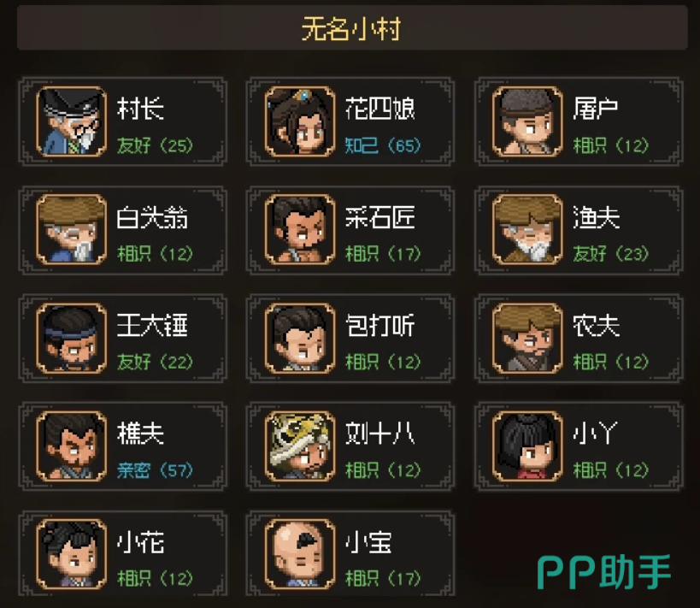The width and height of the screenshot is (700, 608).
Task: Open 白头翁's character portrait
Action: tap(72, 230)
